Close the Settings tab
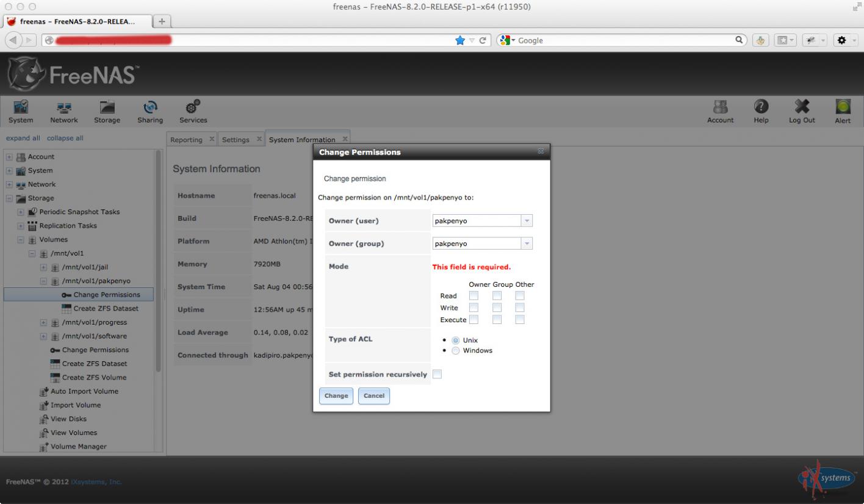The image size is (864, 504). [x=259, y=139]
